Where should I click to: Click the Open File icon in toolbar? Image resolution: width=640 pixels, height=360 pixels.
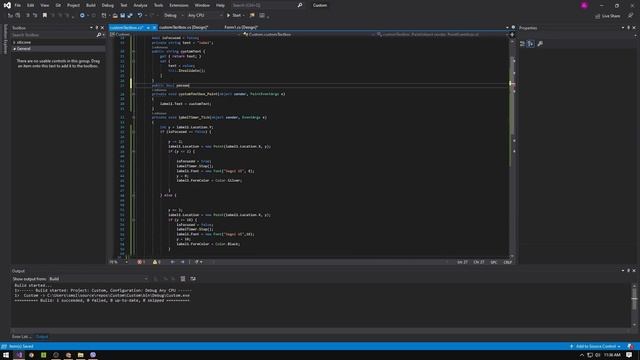tap(115, 16)
